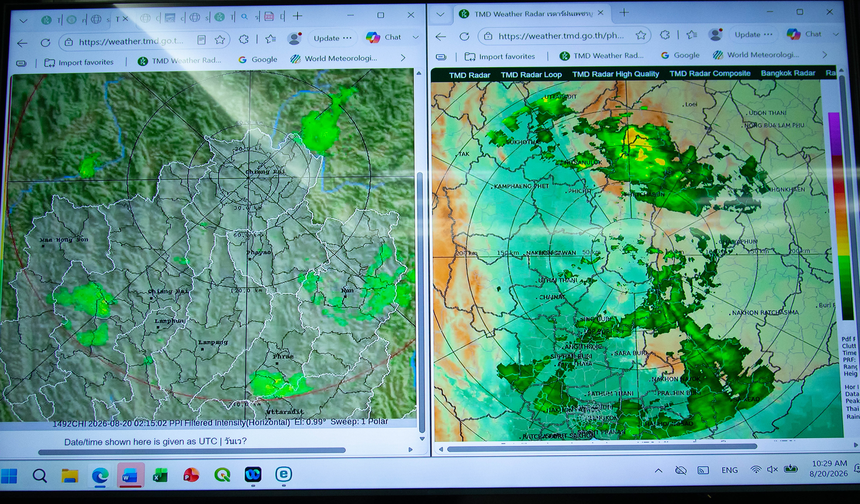
Task: Close the TMD Weather Radar tab
Action: [x=601, y=13]
